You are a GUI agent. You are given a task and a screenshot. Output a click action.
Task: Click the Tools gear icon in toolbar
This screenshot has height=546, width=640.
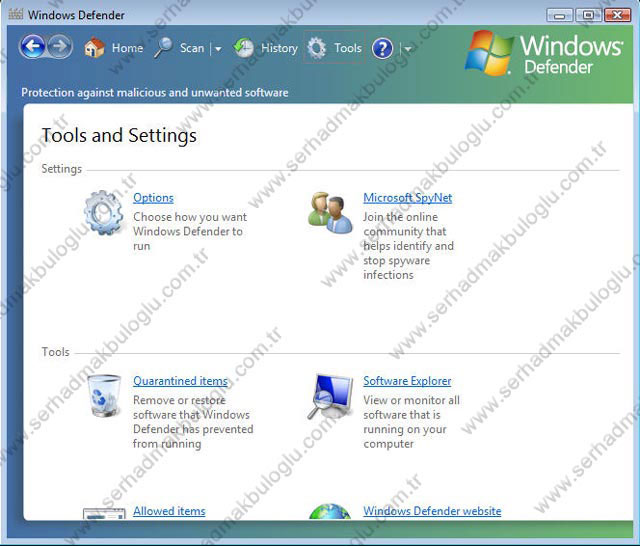tap(317, 48)
